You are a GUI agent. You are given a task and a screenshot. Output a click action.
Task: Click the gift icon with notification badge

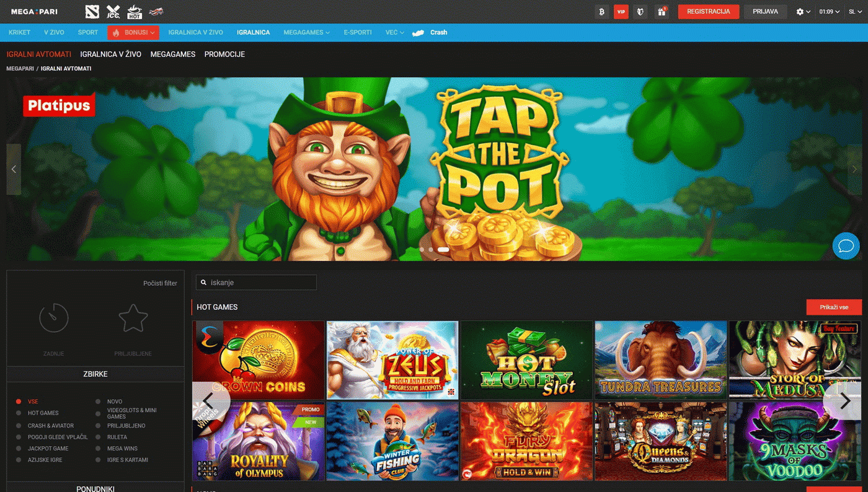[x=661, y=11]
